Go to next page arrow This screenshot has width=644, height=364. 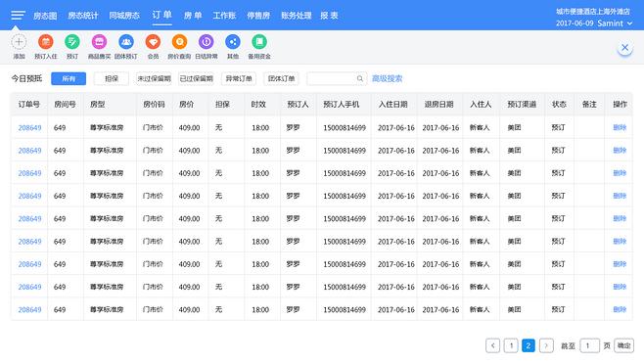pyautogui.click(x=546, y=345)
